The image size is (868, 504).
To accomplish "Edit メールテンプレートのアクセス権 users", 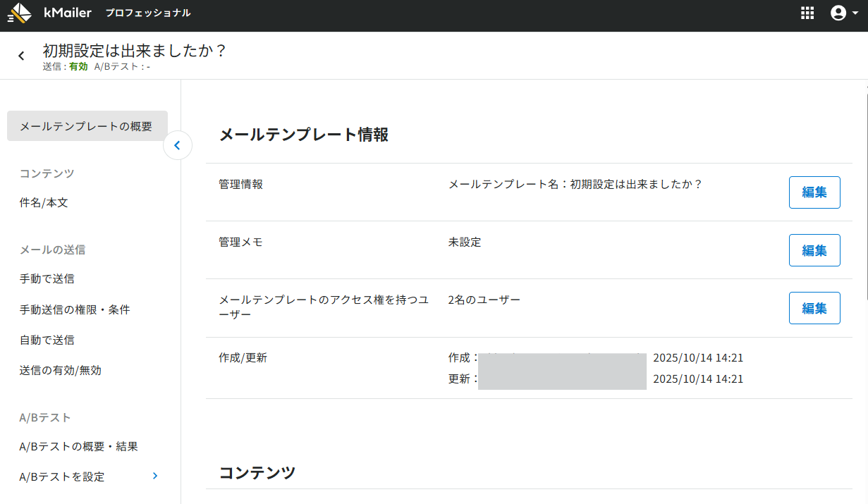I will (814, 308).
